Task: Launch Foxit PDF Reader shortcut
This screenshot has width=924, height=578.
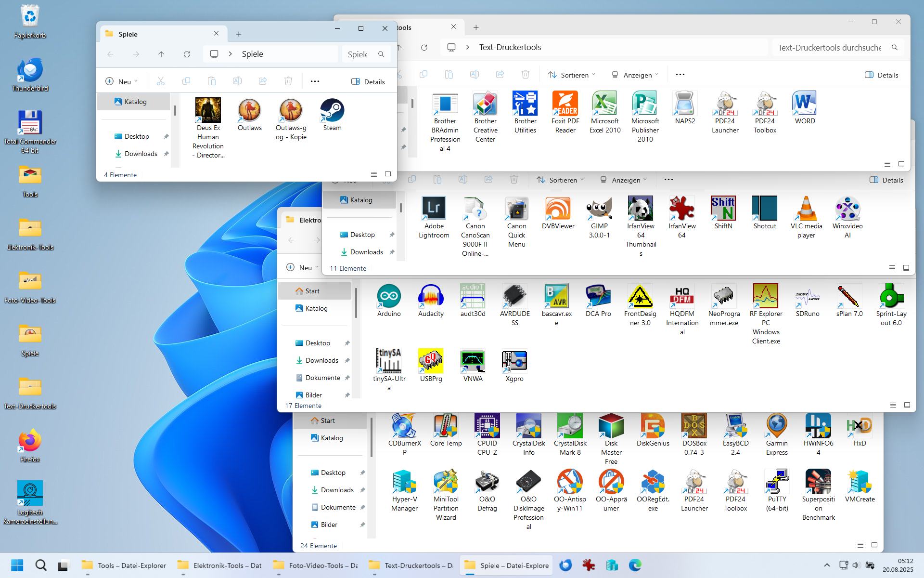Action: (565, 104)
